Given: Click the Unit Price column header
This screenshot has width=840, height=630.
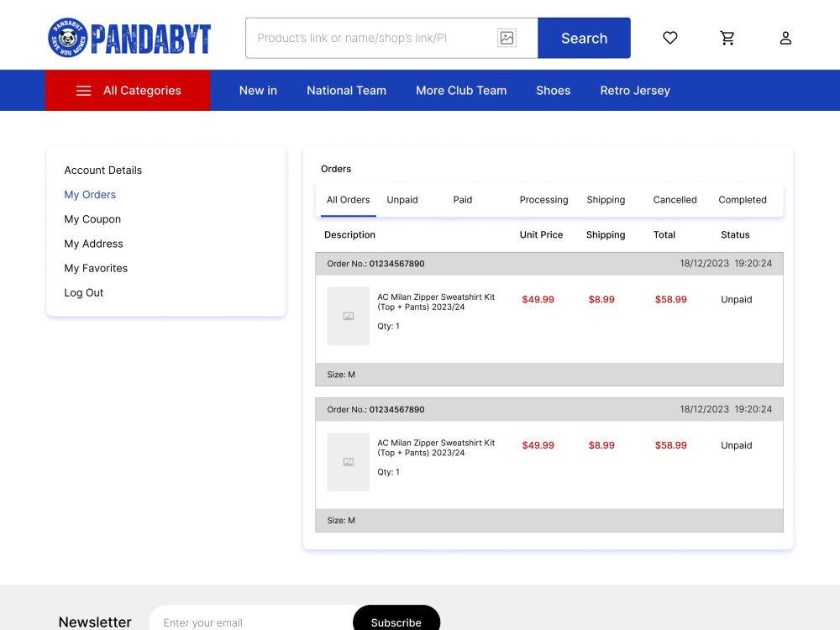Looking at the screenshot, I should pyautogui.click(x=541, y=234).
